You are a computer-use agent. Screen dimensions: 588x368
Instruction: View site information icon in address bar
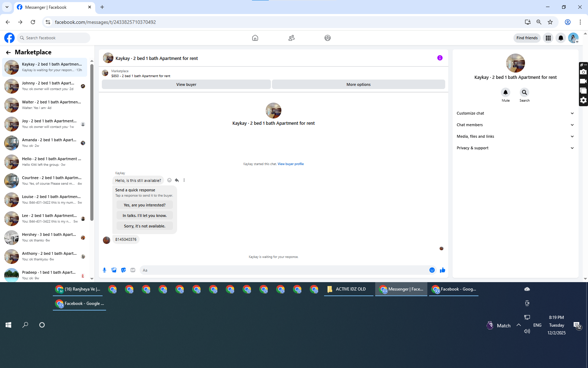48,22
